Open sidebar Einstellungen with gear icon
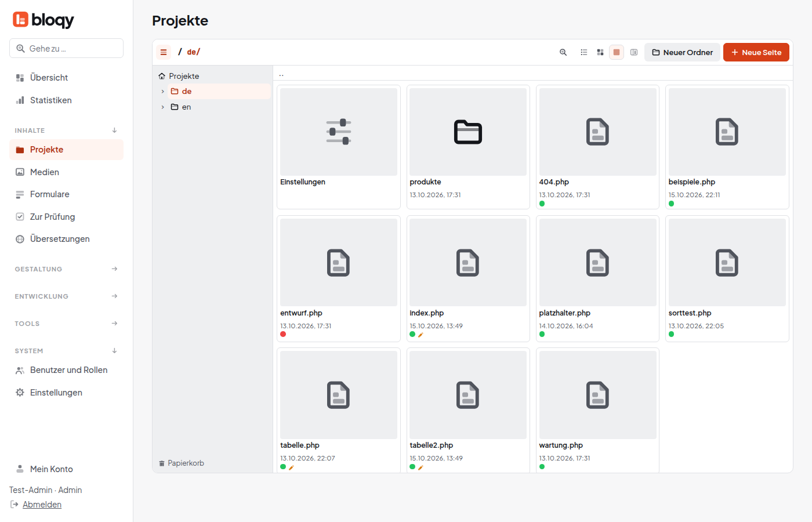The image size is (812, 522). 66,393
